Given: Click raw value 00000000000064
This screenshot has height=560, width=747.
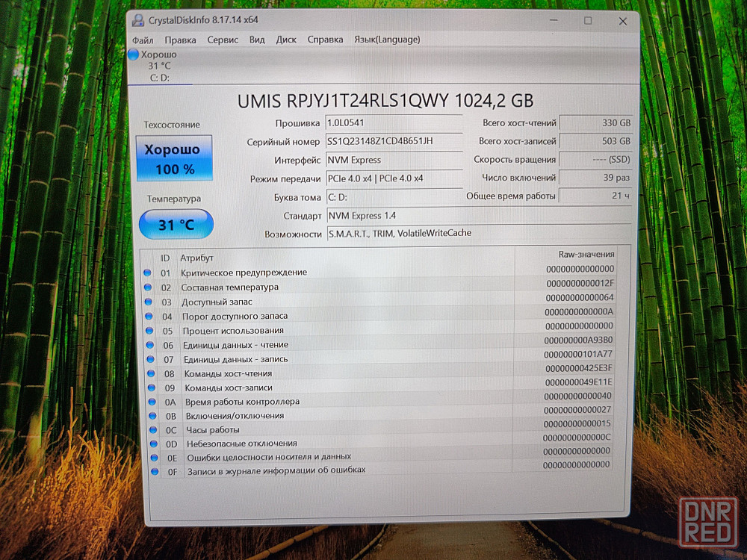Looking at the screenshot, I should click(x=580, y=298).
